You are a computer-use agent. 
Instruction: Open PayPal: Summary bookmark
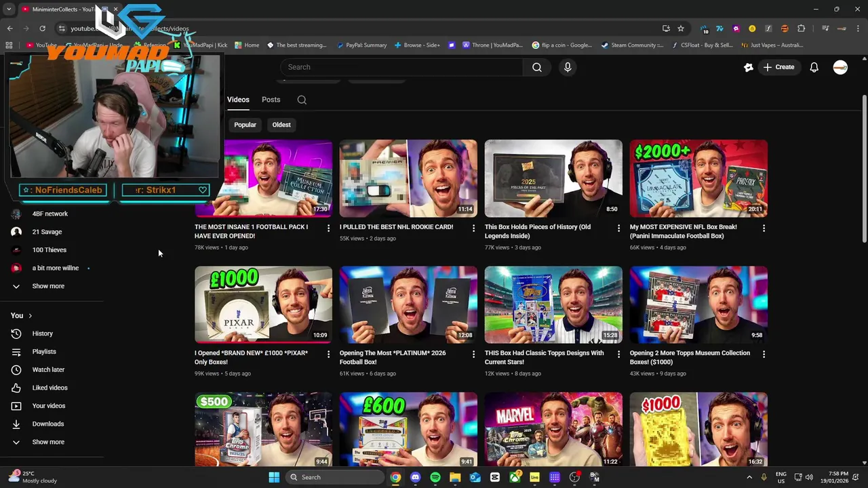(361, 45)
